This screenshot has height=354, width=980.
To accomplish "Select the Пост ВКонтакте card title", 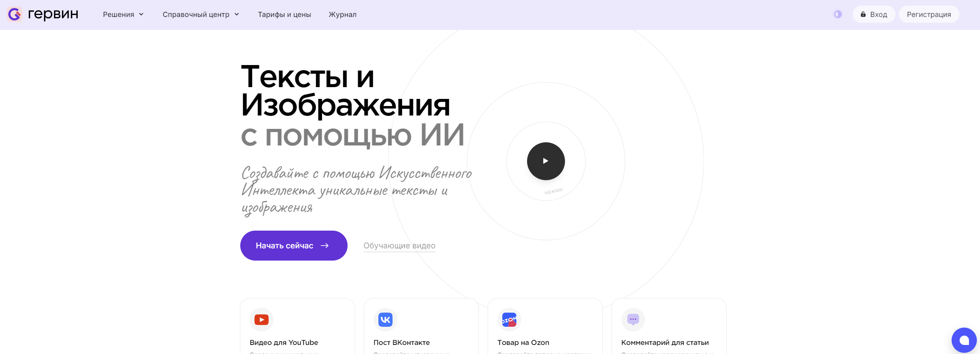I will tap(401, 343).
